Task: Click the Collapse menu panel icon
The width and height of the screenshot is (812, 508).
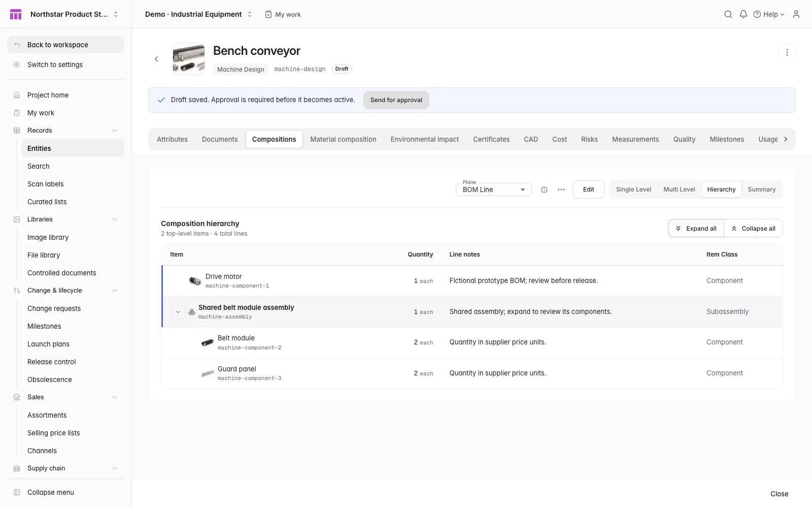Action: pos(17,492)
